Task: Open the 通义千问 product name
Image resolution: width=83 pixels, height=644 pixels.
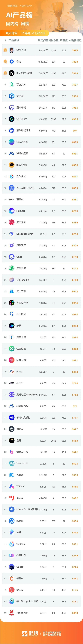Action: tap(21, 108)
